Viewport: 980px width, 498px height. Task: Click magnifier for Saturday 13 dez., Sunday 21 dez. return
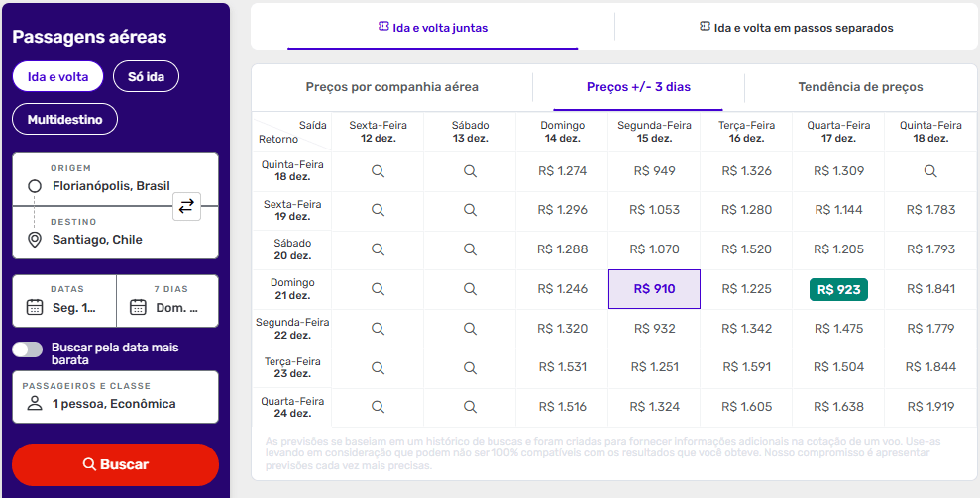470,289
